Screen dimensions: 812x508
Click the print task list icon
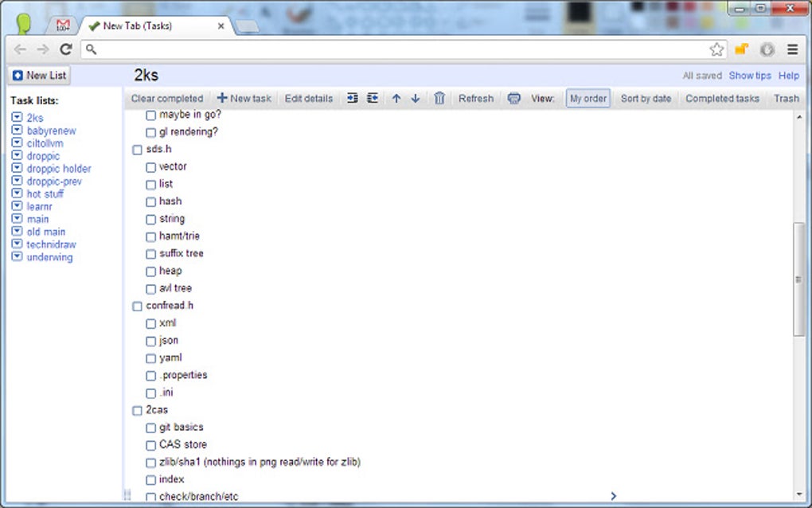coord(513,99)
